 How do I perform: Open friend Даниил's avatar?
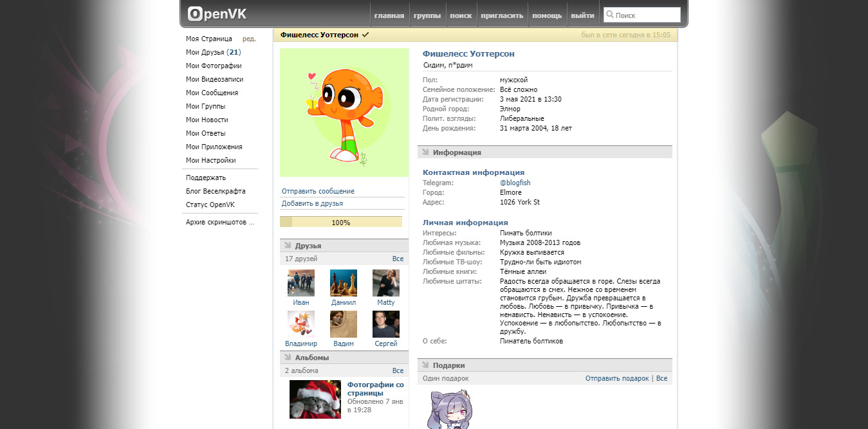[x=344, y=283]
